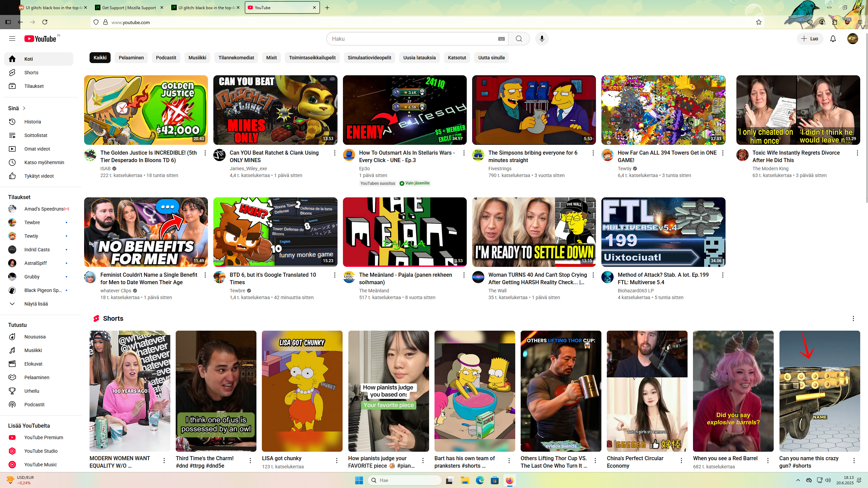Open File Explorer from taskbar
Image resolution: width=868 pixels, height=488 pixels.
(465, 480)
